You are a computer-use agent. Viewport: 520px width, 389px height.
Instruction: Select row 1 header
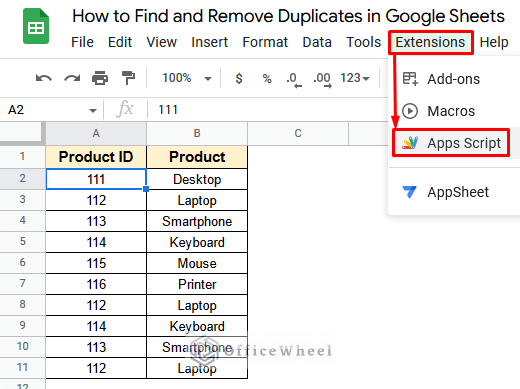coord(22,156)
